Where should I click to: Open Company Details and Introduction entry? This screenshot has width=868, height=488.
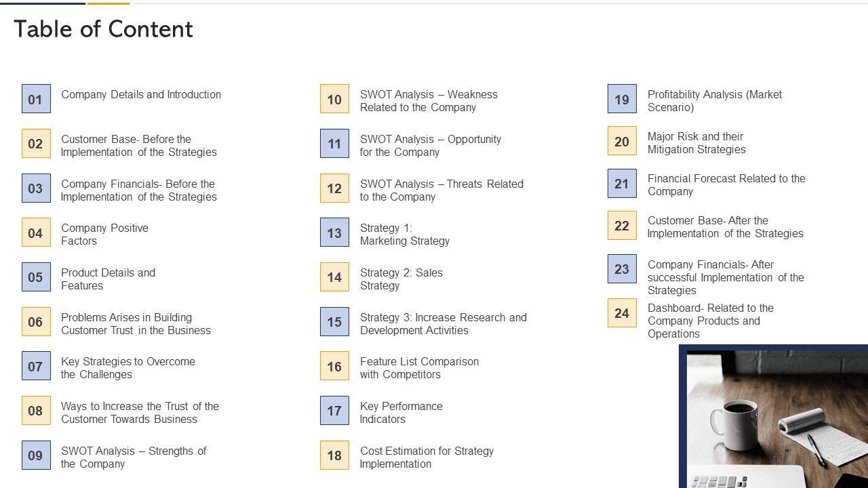coord(141,95)
